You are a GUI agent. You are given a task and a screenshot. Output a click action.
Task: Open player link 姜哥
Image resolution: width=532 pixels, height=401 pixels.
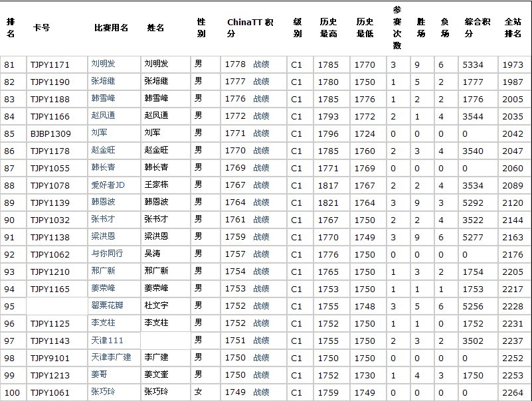click(99, 374)
